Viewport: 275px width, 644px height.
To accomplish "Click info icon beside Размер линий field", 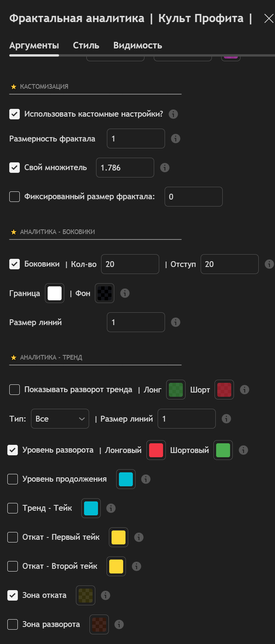I will pyautogui.click(x=175, y=322).
